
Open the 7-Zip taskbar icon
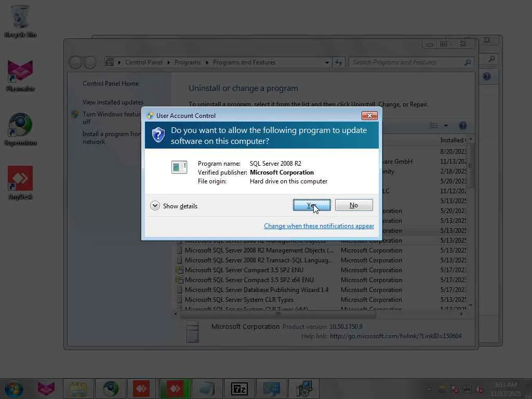pos(239,389)
